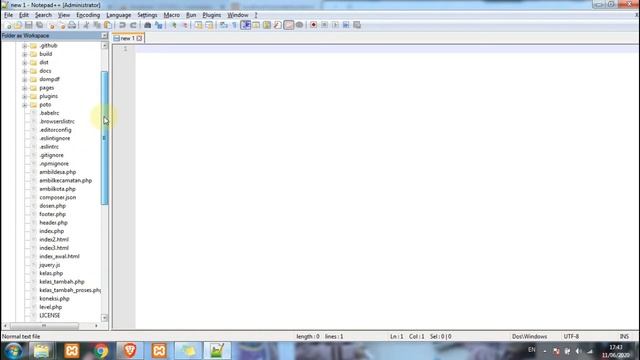Select composer.json in the workspace tree
Screen dimensions: 640x360
coord(58,198)
